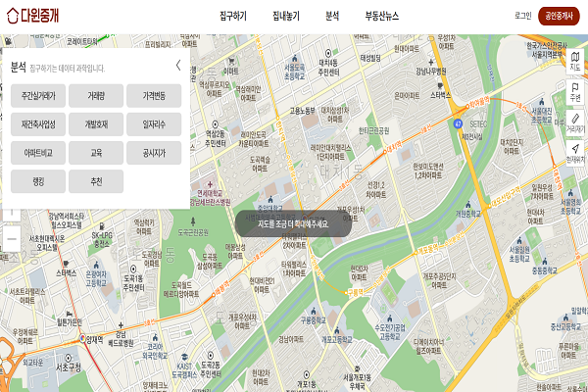This screenshot has width=588, height=392.
Task: Activate the 거리재기 distance ruler tool
Action: (x=575, y=123)
